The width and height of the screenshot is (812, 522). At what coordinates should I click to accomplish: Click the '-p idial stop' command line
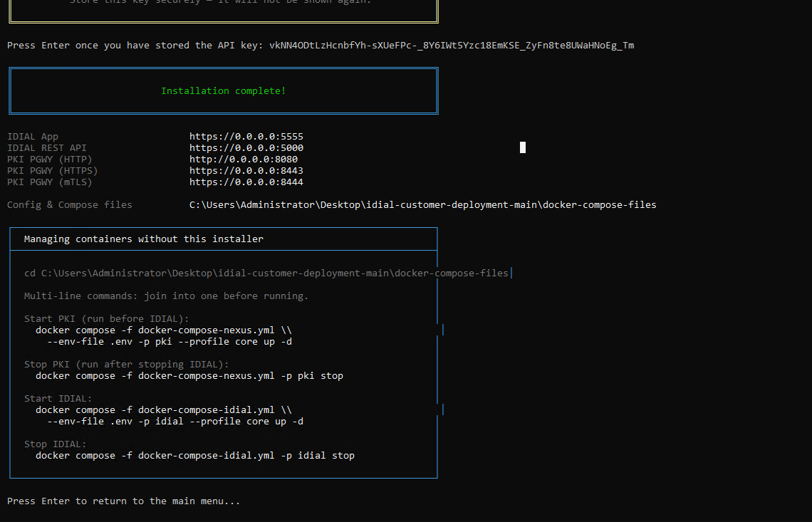coord(194,455)
